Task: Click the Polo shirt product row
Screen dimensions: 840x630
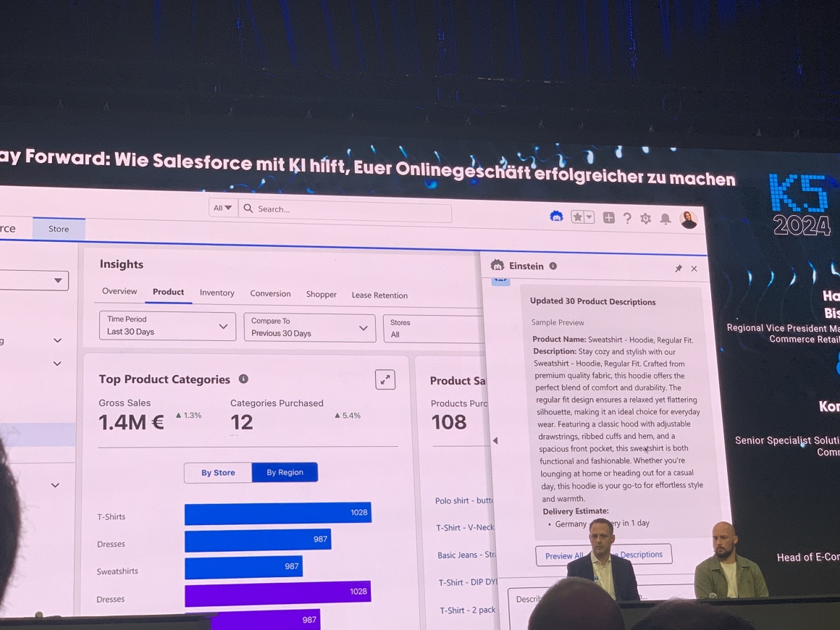Action: click(464, 501)
